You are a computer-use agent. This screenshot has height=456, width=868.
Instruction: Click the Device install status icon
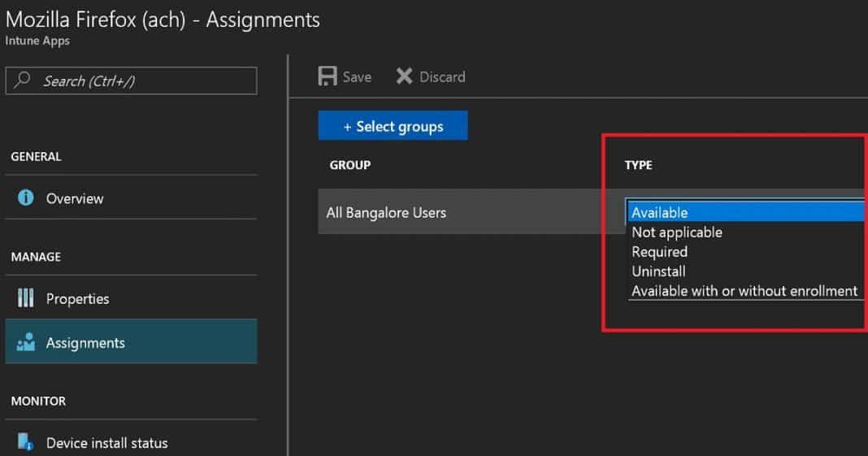pyautogui.click(x=25, y=441)
